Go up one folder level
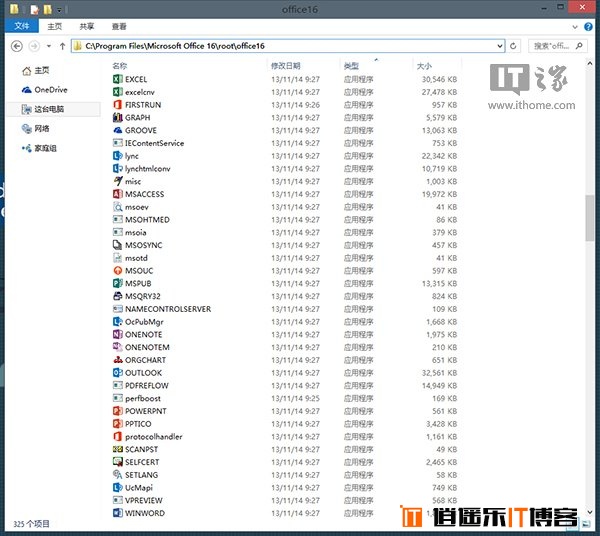This screenshot has height=536, width=600. 62,46
